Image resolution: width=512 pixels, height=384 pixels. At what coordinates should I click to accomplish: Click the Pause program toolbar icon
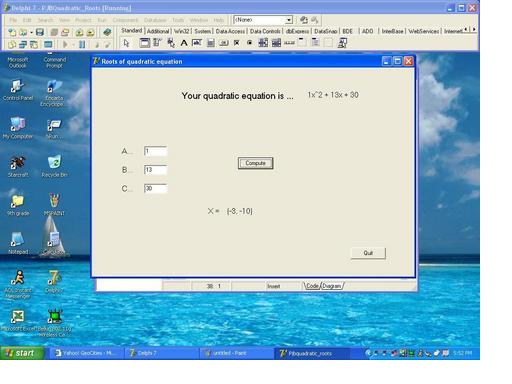click(x=82, y=44)
